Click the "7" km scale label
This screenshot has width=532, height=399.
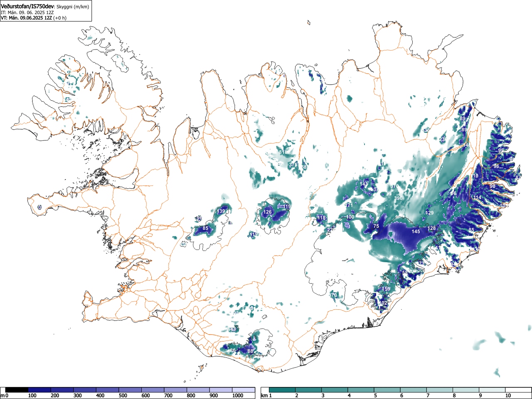[x=428, y=396]
